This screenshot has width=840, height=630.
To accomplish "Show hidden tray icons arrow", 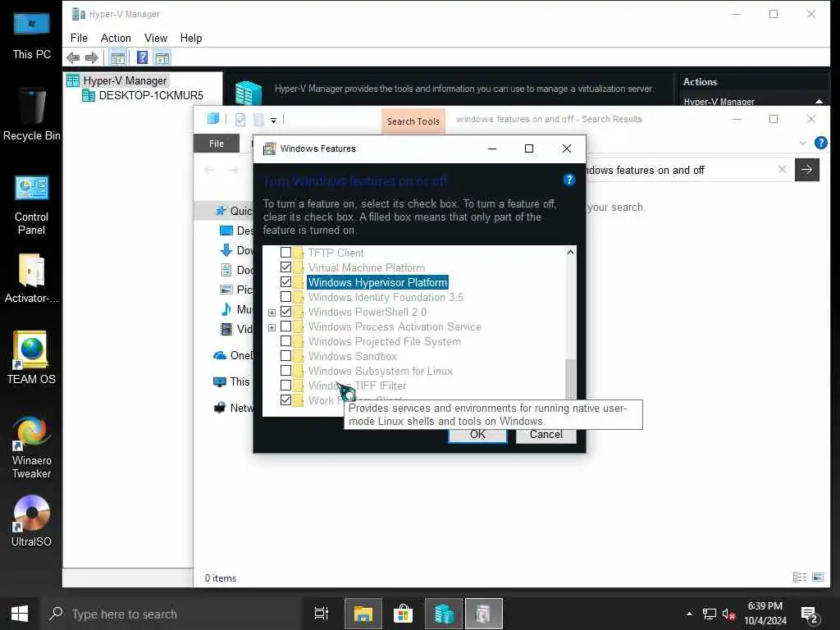I will 689,614.
